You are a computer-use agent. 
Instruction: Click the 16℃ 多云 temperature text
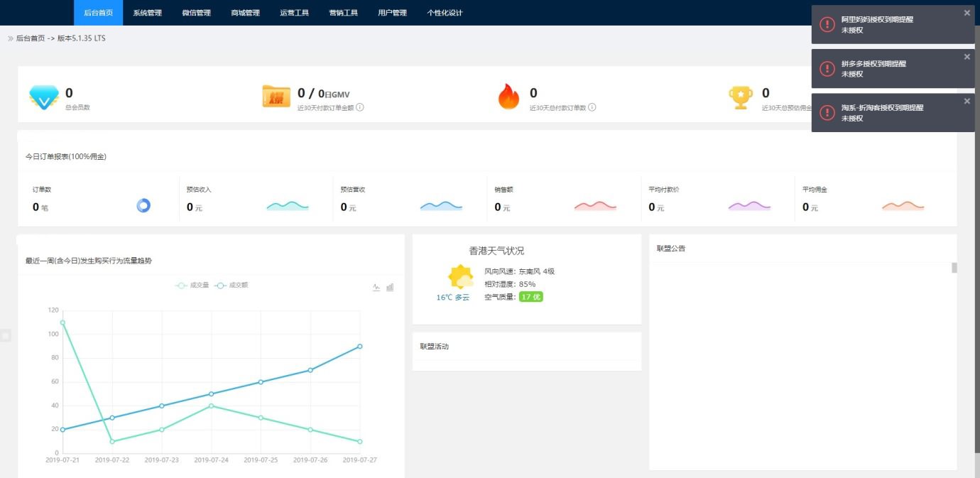(x=453, y=298)
